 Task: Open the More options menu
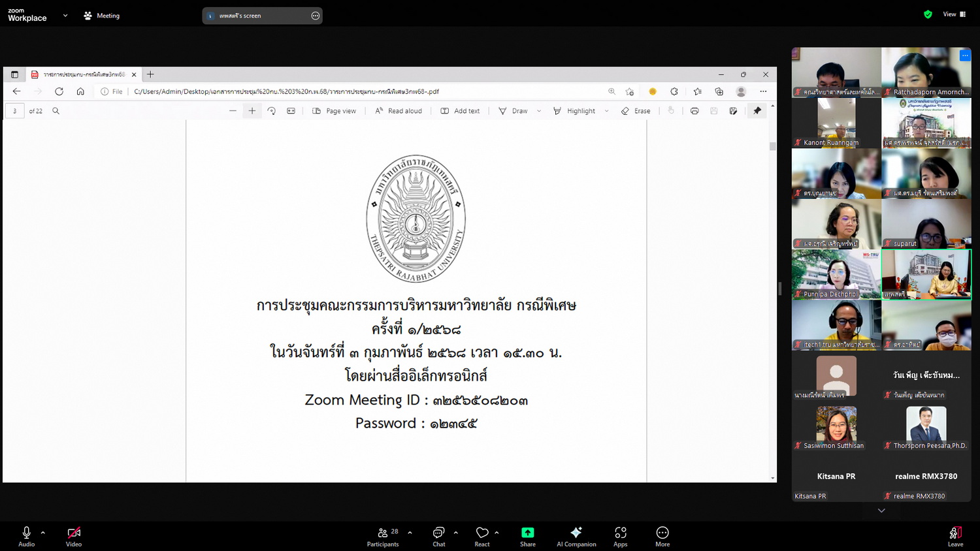tap(662, 536)
